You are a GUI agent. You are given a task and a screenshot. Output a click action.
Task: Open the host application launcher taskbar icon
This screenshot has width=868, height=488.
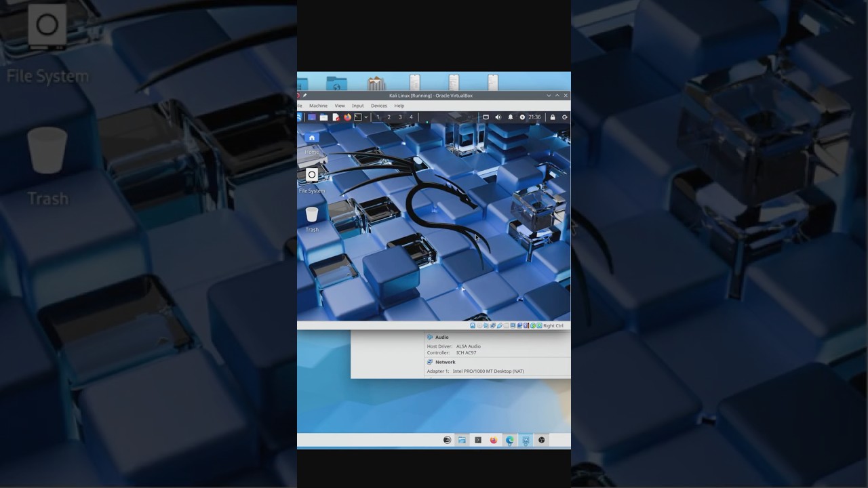coord(447,440)
